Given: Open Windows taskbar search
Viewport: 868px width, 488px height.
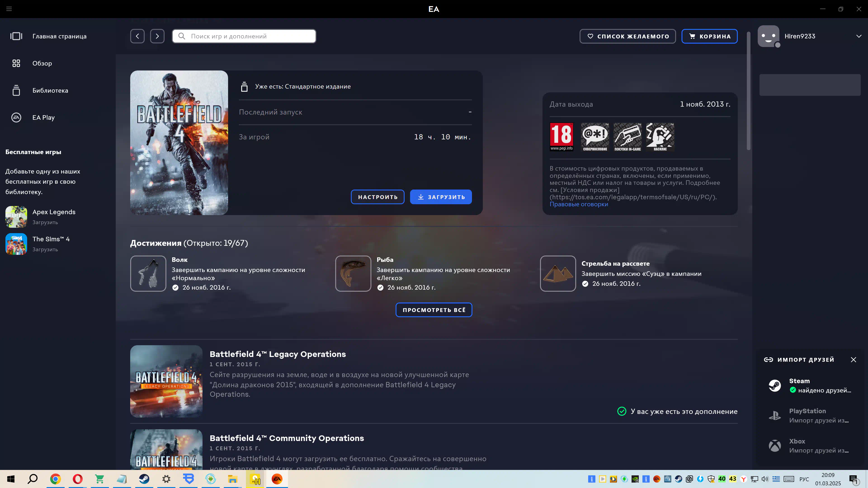Looking at the screenshot, I should point(33,479).
